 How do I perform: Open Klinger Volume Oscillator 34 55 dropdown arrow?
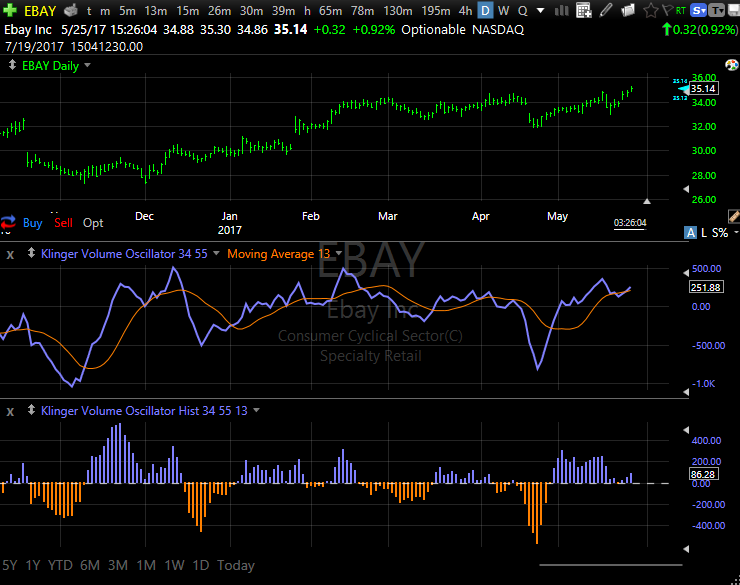(216, 253)
